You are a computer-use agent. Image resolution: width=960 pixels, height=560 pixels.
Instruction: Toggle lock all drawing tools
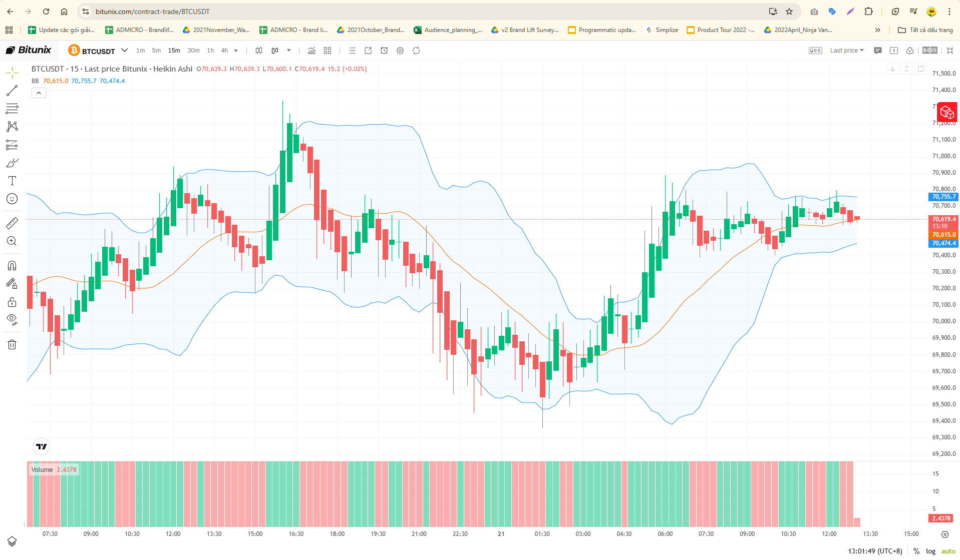click(x=12, y=302)
